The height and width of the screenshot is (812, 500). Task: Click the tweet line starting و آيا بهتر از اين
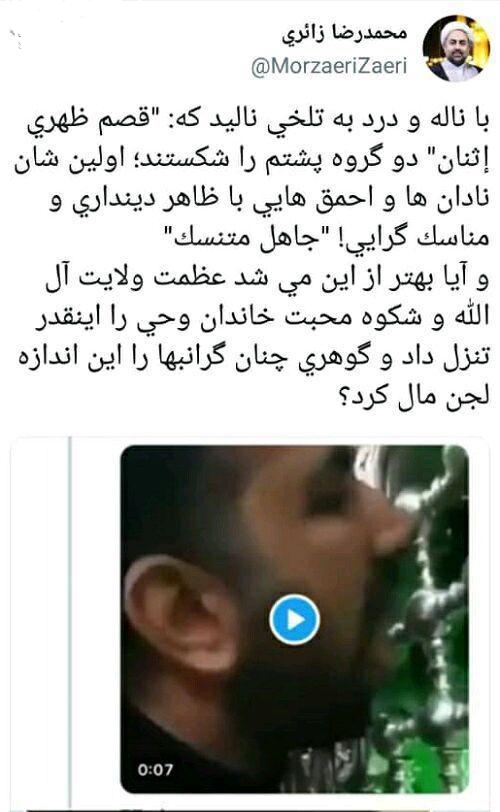[x=267, y=278]
